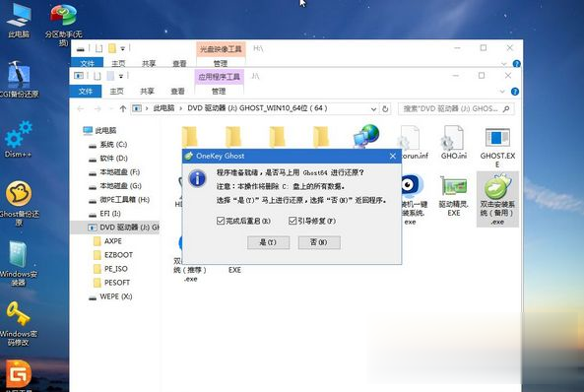The width and height of the screenshot is (584, 392).
Task: Select the GHOST.EXE file icon
Action: [x=497, y=148]
